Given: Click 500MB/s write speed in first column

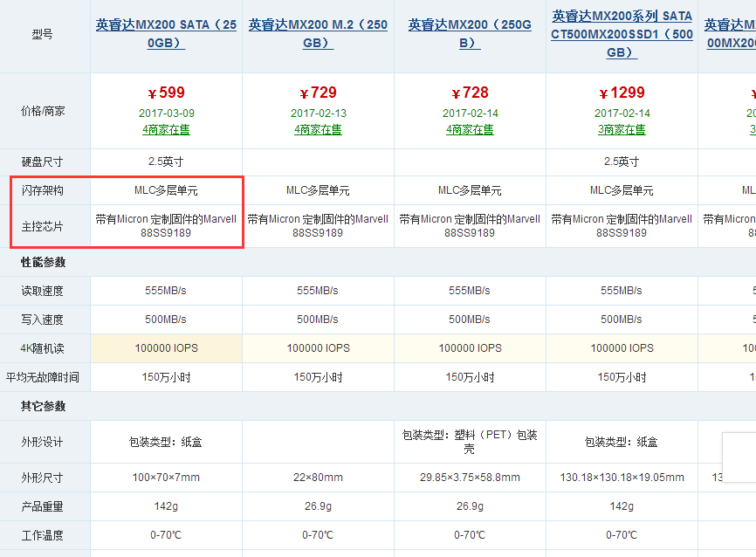Looking at the screenshot, I should 166,320.
